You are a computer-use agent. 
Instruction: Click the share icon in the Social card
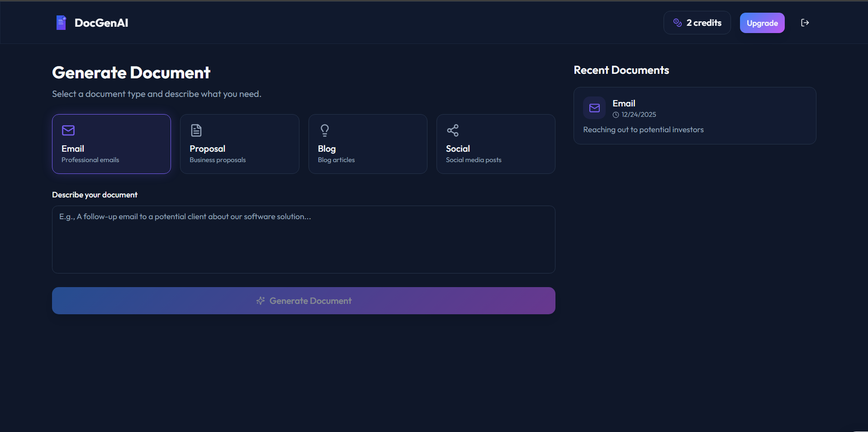click(x=453, y=130)
